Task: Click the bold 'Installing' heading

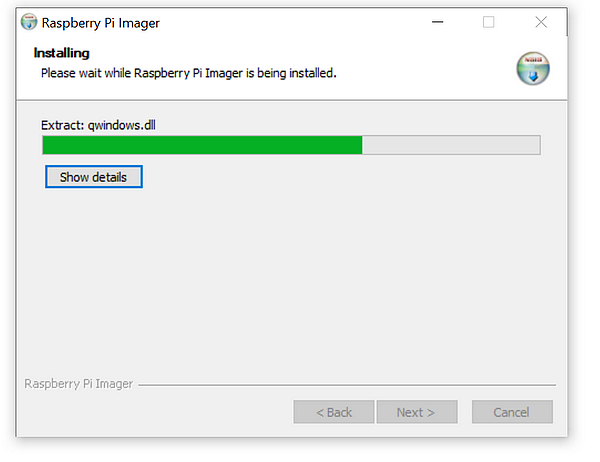Action: click(x=62, y=53)
